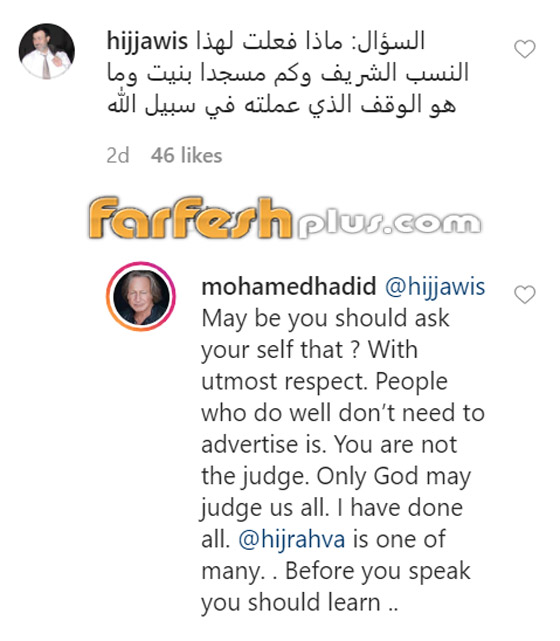Click the Arabic comment text by hijjawis
The height and width of the screenshot is (641, 560).
(x=288, y=73)
